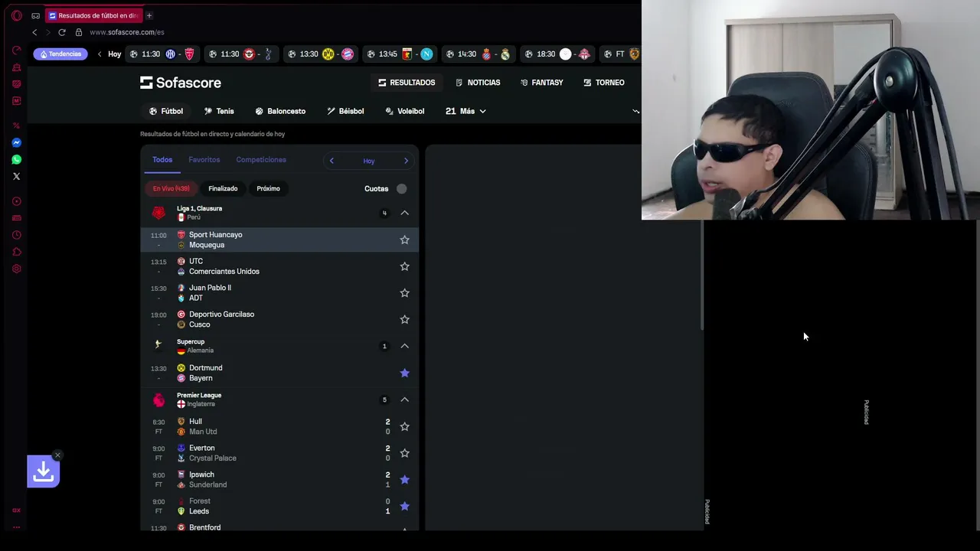Filter by Finalizado matches
Viewport: 980px width, 551px height.
223,188
